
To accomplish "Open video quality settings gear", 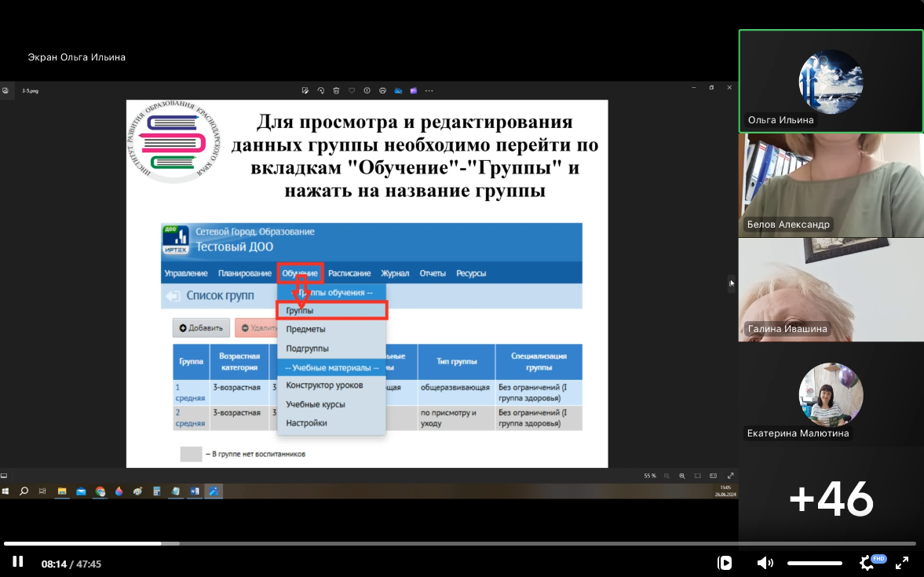I will point(867,563).
